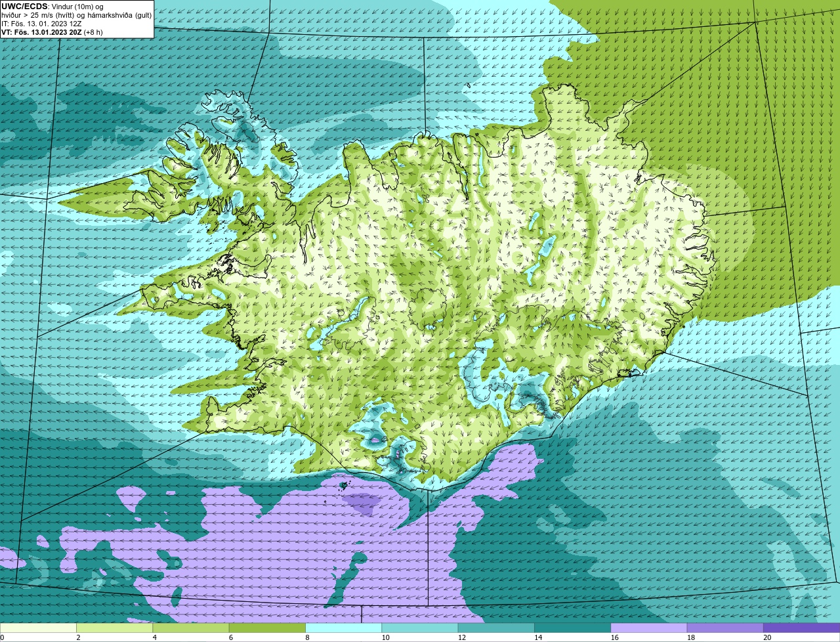Click the "UWC/ECDS: Vindur (10m) og" title line

pyautogui.click(x=52, y=7)
